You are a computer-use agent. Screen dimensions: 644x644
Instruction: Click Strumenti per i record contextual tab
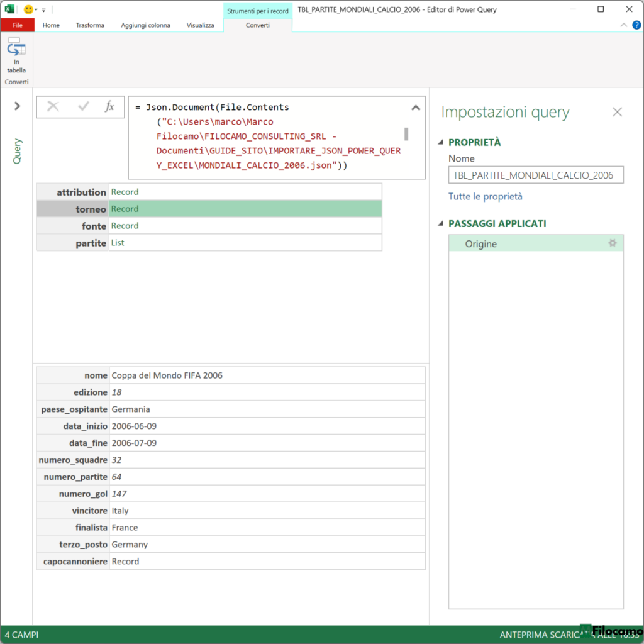257,11
